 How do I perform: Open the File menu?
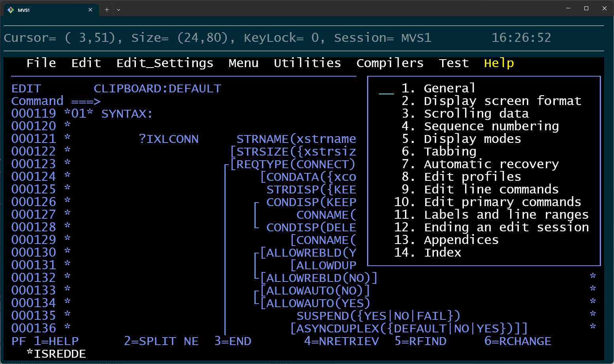click(x=41, y=63)
